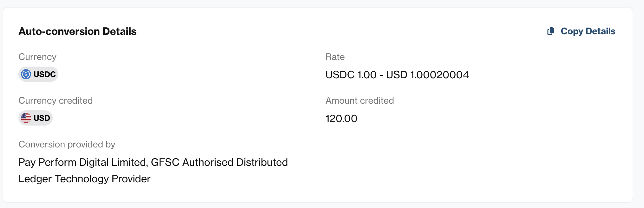The height and width of the screenshot is (208, 644).
Task: Click the USDC 1.00 portion of the rate
Action: point(351,75)
